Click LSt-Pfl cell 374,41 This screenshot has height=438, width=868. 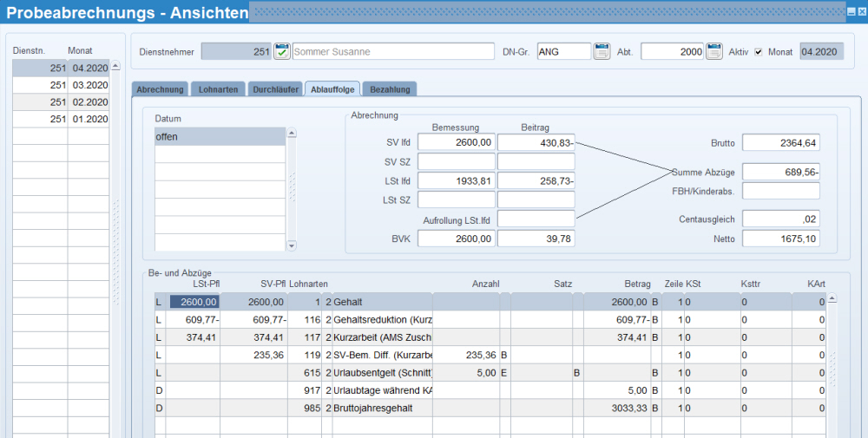click(x=192, y=337)
